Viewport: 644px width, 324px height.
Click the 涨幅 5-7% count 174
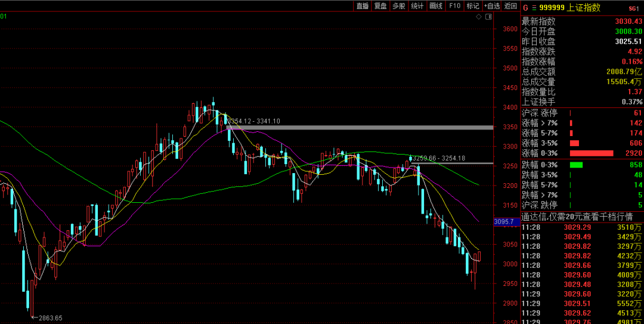[636, 133]
